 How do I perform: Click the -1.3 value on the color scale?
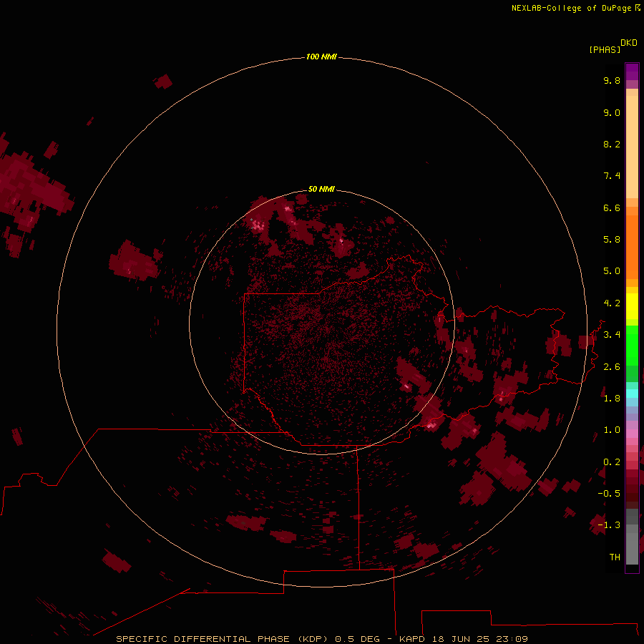[x=609, y=525]
